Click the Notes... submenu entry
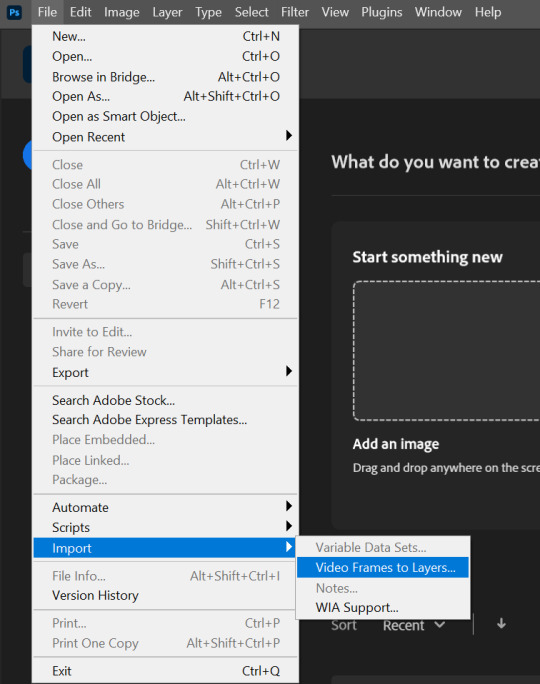 [383, 588]
